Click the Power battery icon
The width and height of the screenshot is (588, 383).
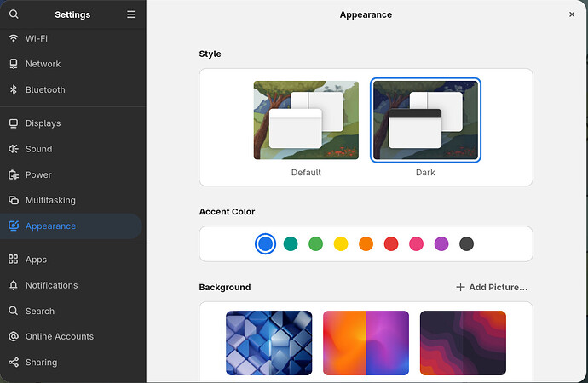click(14, 174)
